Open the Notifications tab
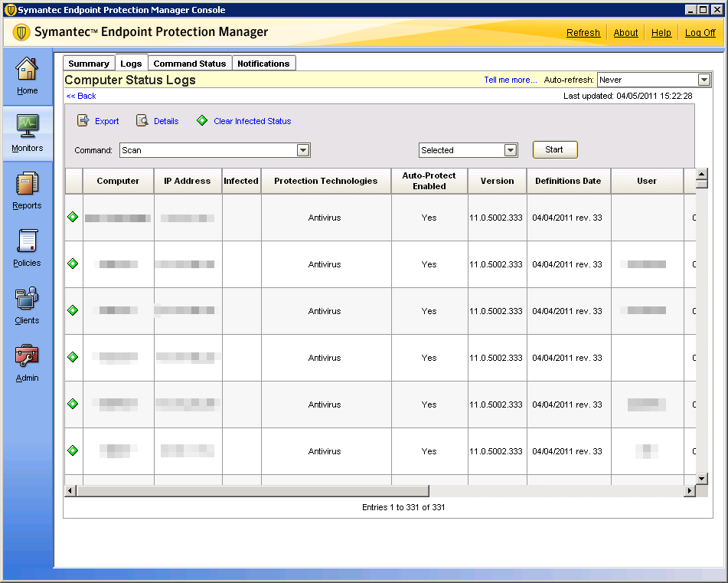 263,64
